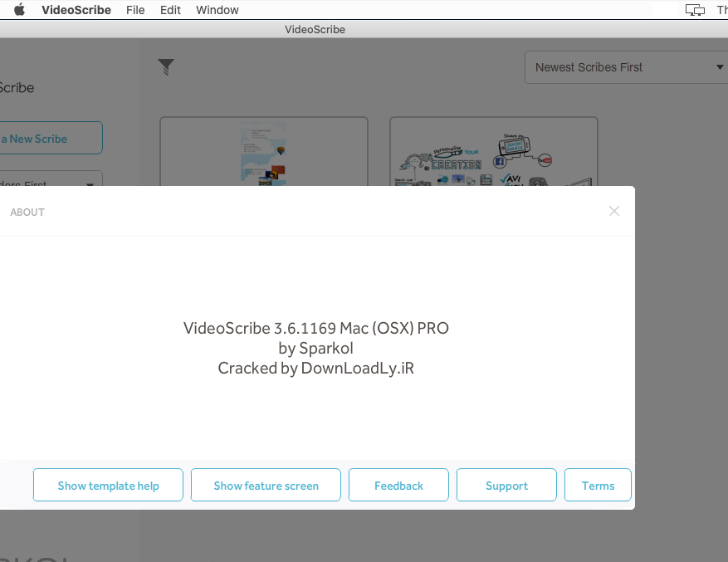Screen dimensions: 728x562
Task: Click the by Sparkol text
Action: tap(316, 348)
